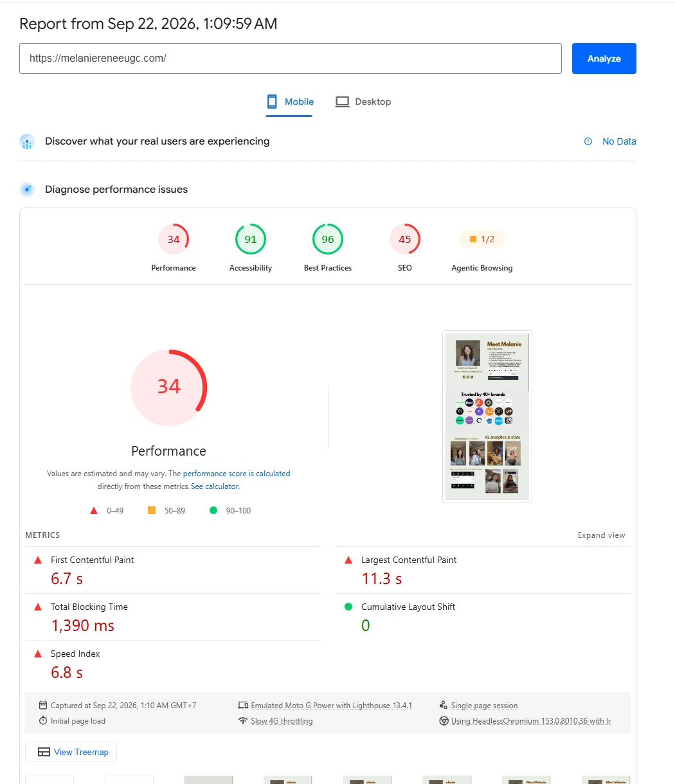This screenshot has height=784, width=675.
Task: Select the Accessibility score gauge 91
Action: tap(251, 240)
